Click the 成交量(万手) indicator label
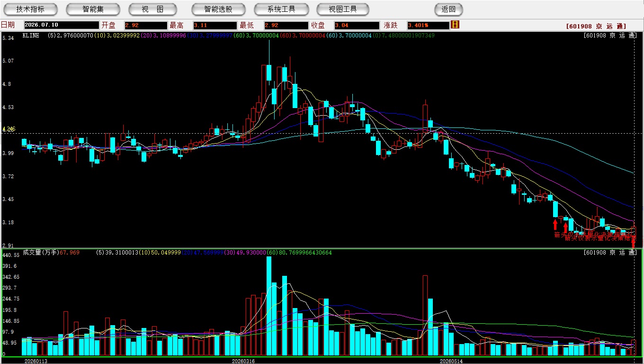Screen dimensions: 644x364 coord(41,253)
